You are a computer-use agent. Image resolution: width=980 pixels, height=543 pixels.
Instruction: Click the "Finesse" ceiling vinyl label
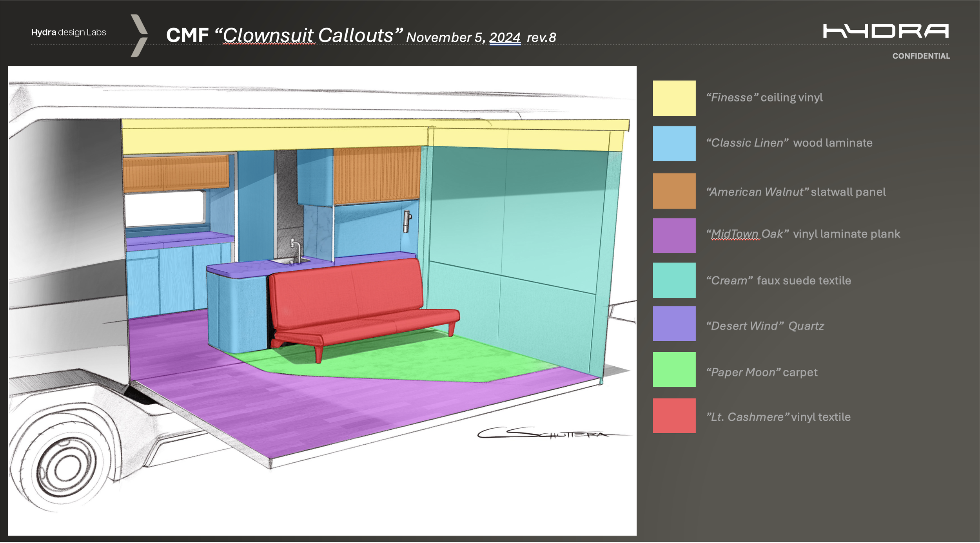click(764, 98)
